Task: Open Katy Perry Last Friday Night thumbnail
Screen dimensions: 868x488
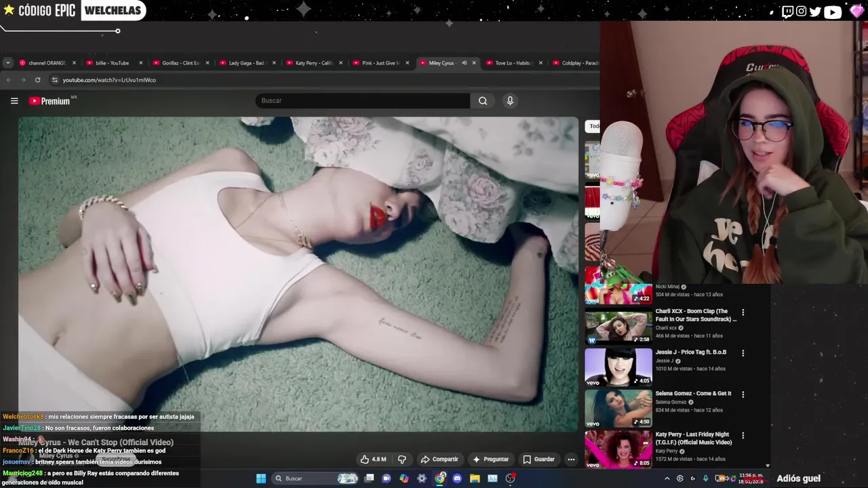Action: (x=618, y=449)
